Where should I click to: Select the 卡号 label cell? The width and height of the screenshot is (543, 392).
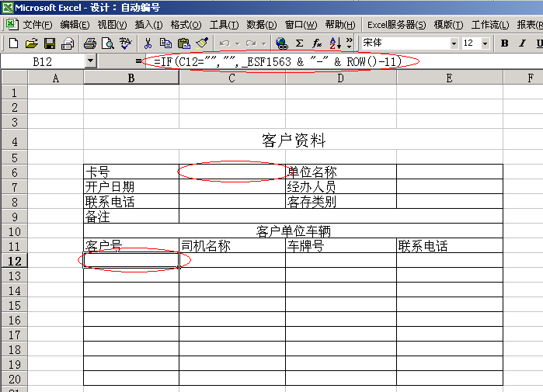pyautogui.click(x=131, y=172)
